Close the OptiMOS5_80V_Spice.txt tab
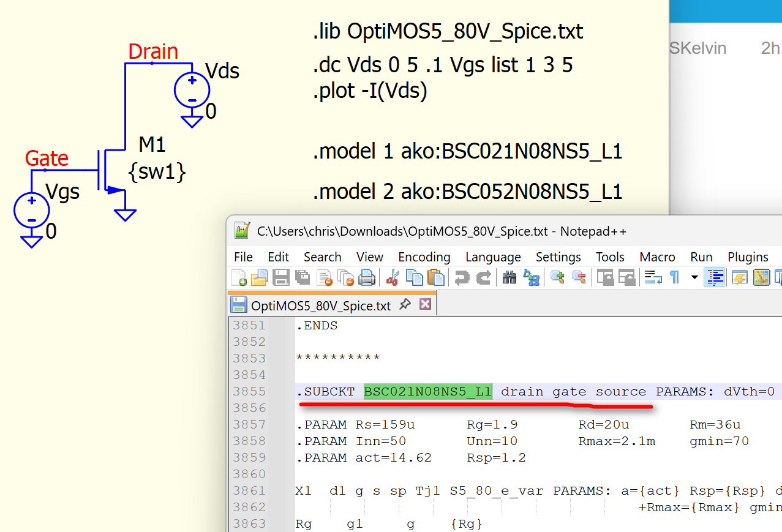Screen dimensions: 782x532 (425, 304)
